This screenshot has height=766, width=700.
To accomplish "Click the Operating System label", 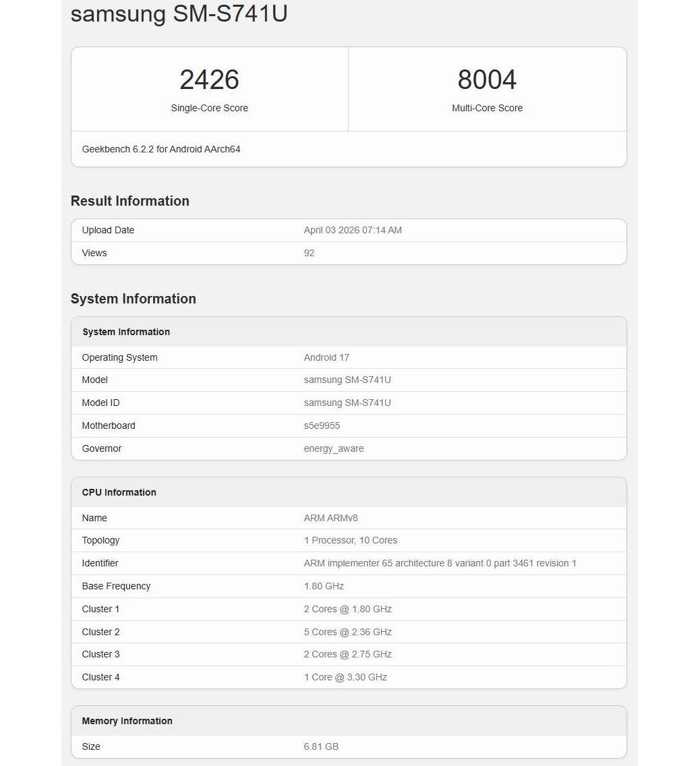I will [x=119, y=357].
